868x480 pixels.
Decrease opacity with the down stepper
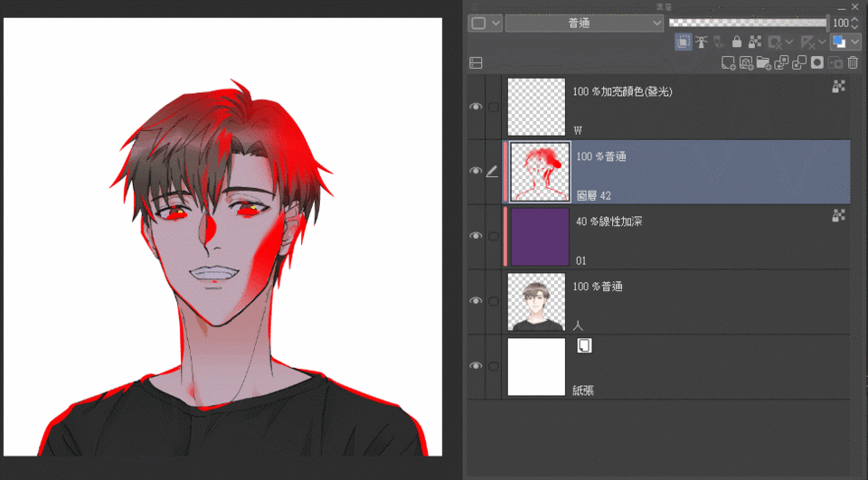point(854,27)
